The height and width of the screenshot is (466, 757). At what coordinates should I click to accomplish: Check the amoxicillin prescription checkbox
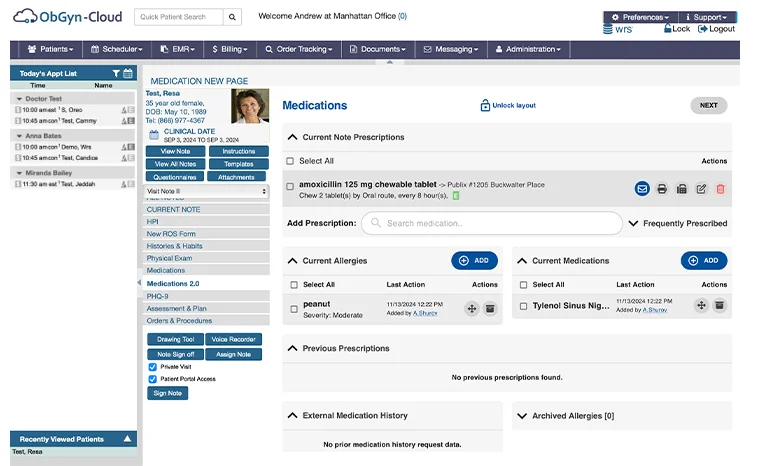click(x=290, y=186)
